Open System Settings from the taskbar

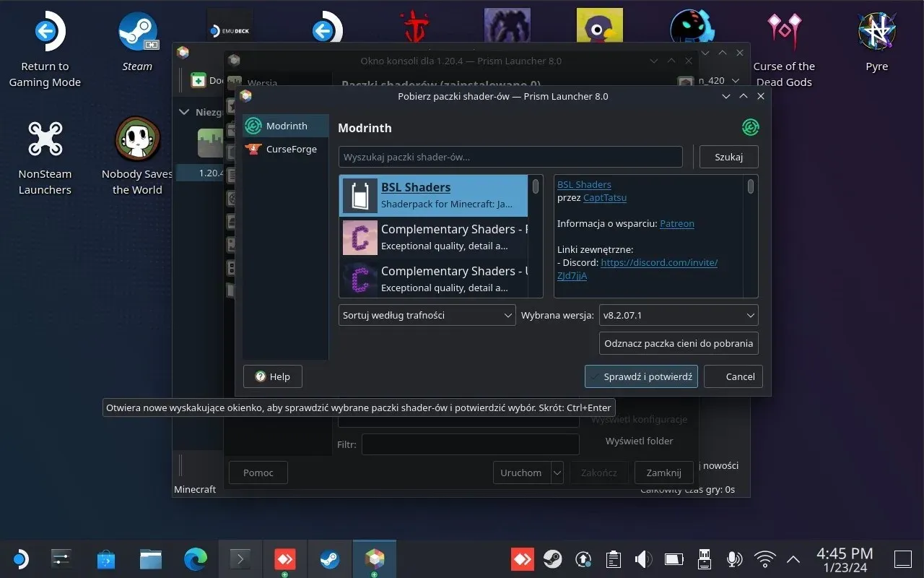tap(62, 558)
